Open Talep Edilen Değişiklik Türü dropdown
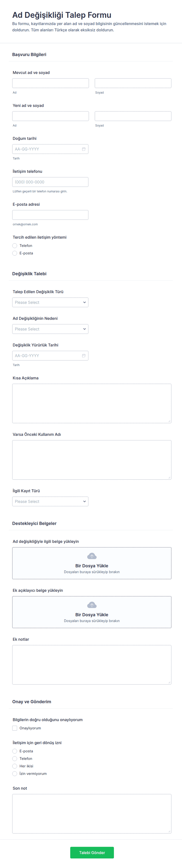The height and width of the screenshot is (868, 182). coord(50,302)
